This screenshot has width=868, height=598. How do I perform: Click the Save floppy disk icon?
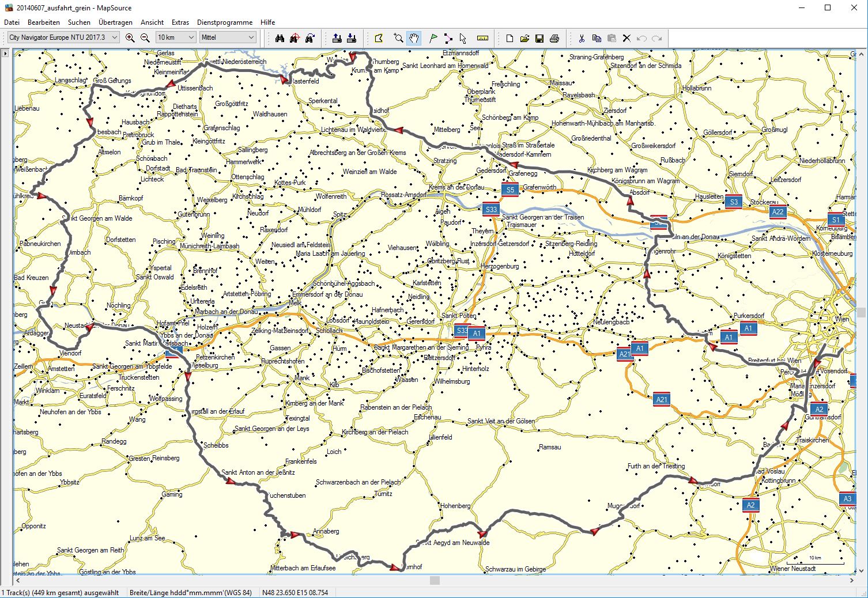539,38
